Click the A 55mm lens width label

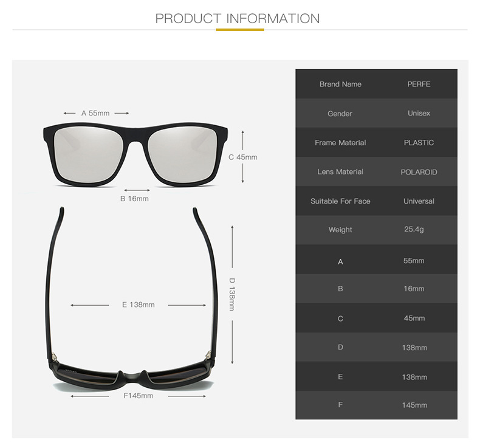[95, 113]
